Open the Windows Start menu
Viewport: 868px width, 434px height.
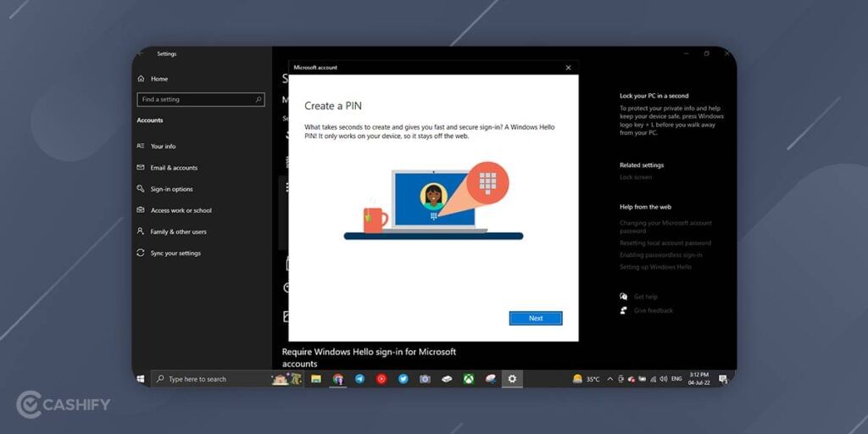click(141, 379)
